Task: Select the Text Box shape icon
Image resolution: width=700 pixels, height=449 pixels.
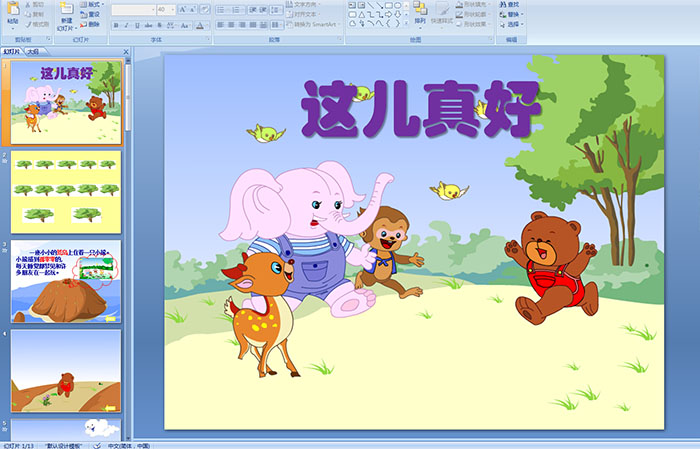Action: [352, 5]
